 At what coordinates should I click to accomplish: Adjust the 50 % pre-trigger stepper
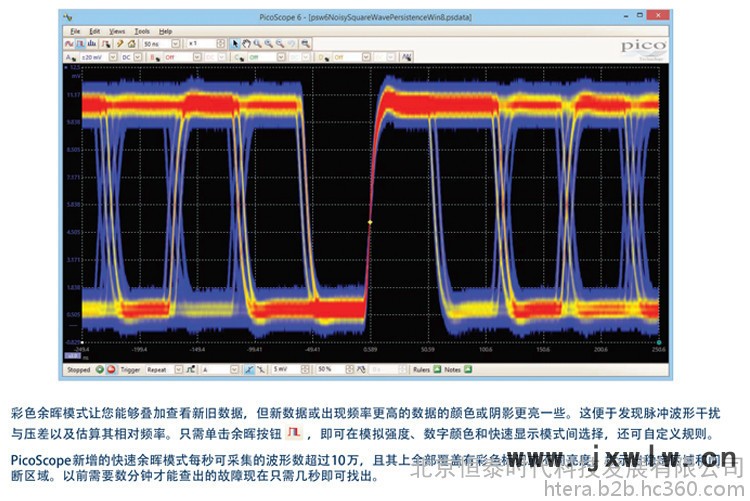pyautogui.click(x=349, y=369)
